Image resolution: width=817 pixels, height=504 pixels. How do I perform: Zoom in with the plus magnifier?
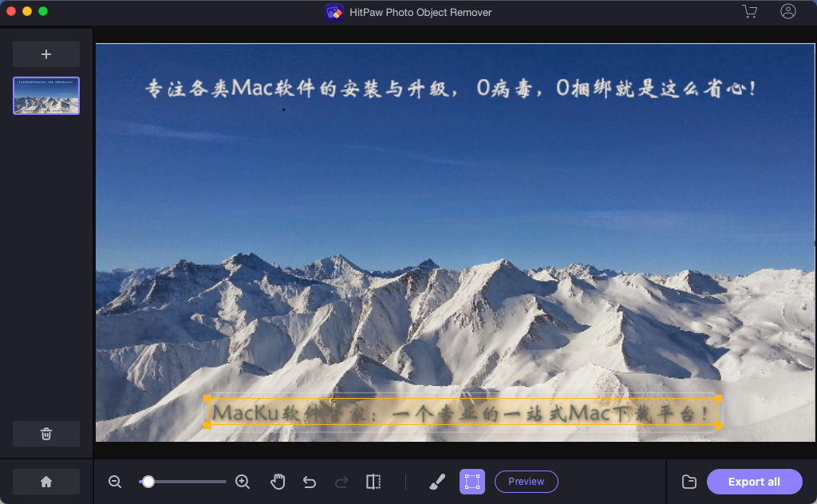coord(243,482)
